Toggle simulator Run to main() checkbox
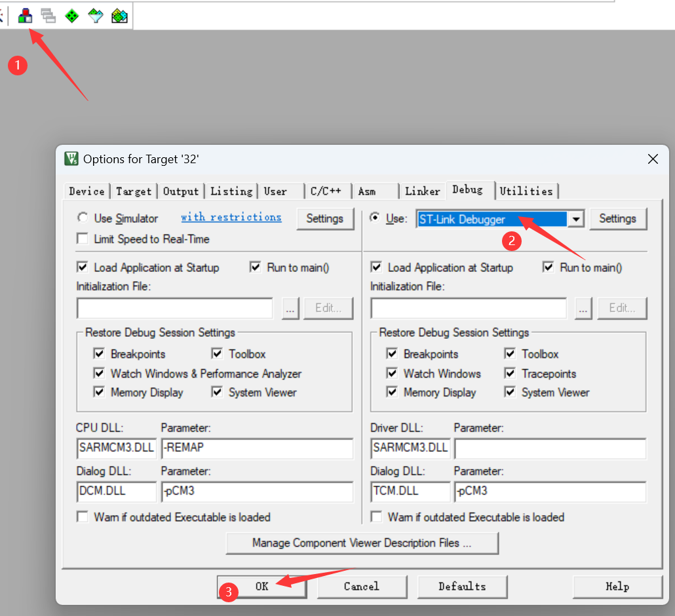Image resolution: width=675 pixels, height=616 pixels. 256,267
